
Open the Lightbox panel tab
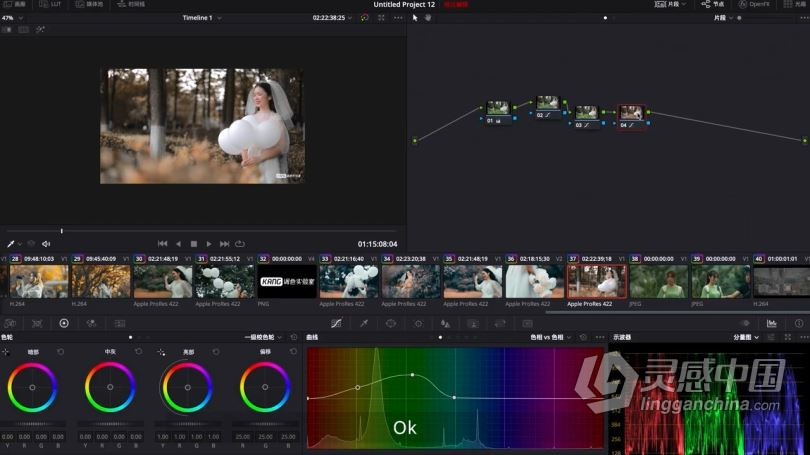tap(796, 4)
